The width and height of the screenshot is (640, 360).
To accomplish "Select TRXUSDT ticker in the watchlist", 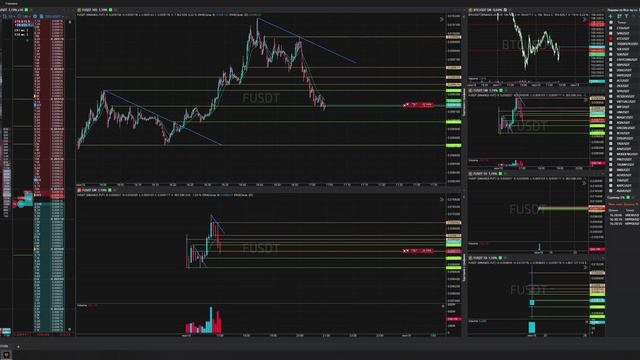I will point(623,144).
